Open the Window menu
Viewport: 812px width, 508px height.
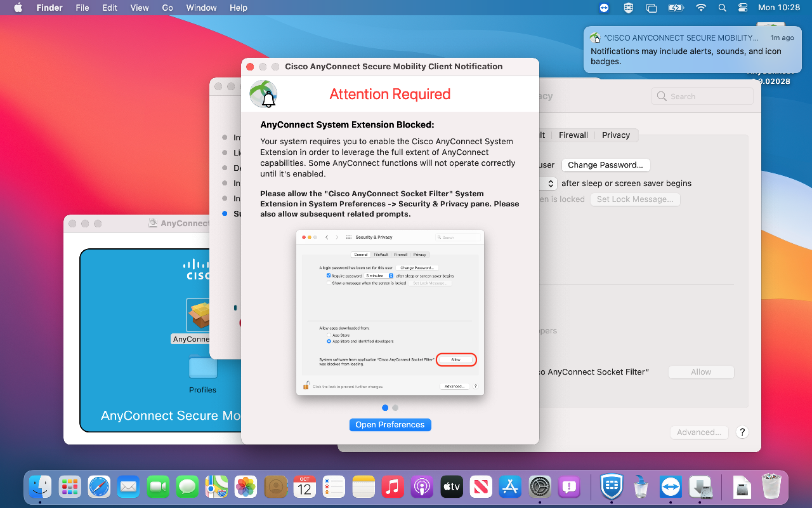click(x=201, y=8)
